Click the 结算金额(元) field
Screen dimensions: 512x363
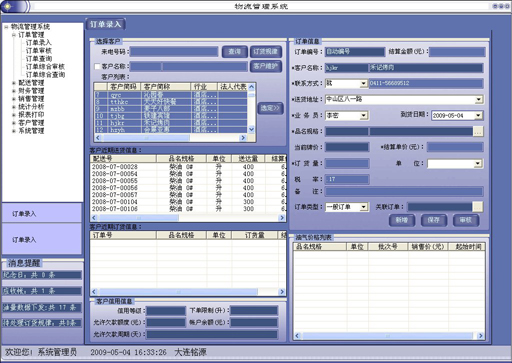pyautogui.click(x=457, y=52)
